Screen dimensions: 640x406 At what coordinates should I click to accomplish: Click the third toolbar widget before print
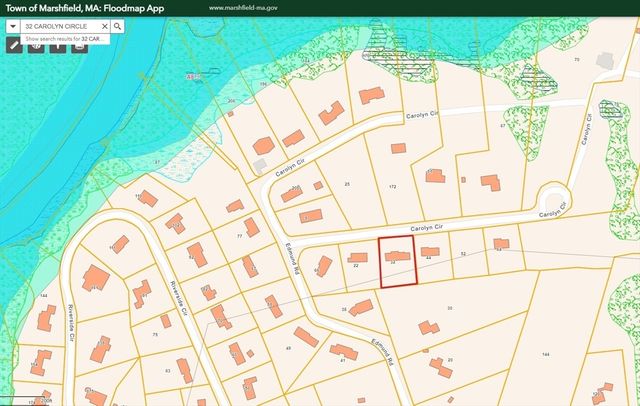[x=57, y=45]
